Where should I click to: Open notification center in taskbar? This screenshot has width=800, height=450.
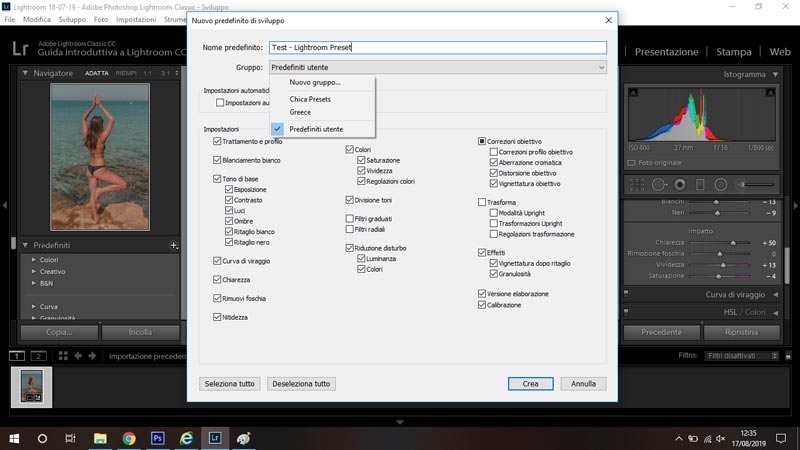[781, 438]
